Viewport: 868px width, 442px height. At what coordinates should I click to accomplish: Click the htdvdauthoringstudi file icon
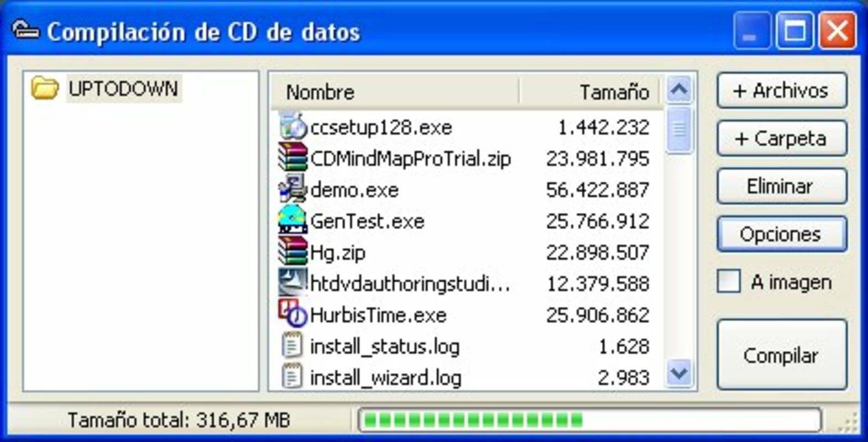pyautogui.click(x=292, y=282)
